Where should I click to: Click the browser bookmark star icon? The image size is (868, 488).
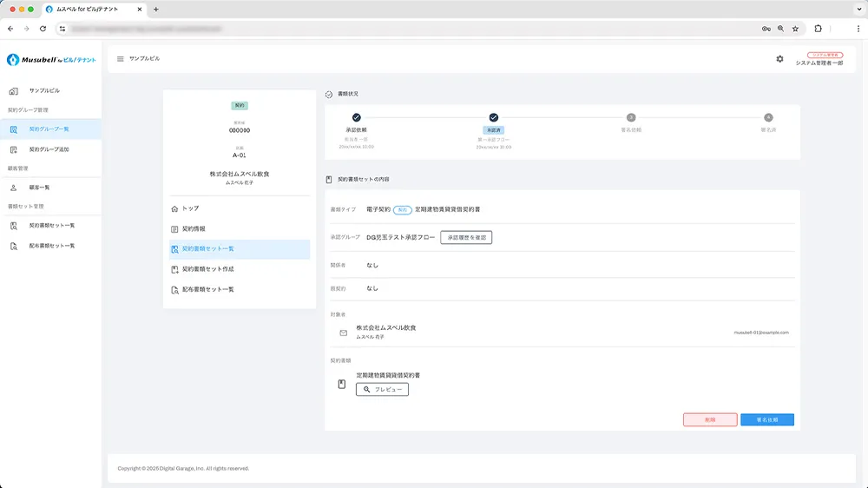coord(795,29)
